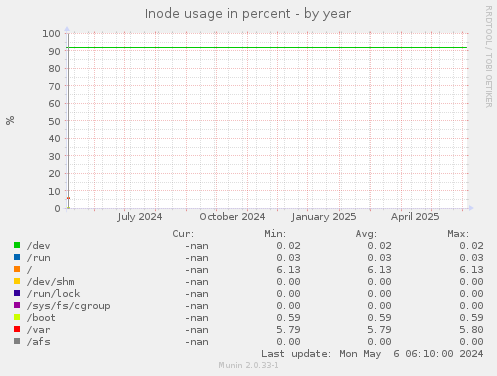Click the 'Min:' column header
The width and height of the screenshot is (497, 376).
click(x=275, y=234)
